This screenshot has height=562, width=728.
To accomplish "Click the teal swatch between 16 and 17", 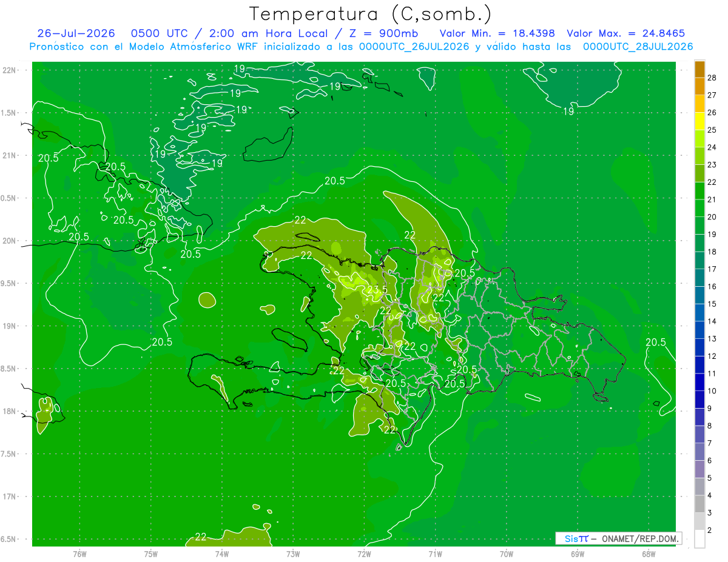I will point(699,278).
